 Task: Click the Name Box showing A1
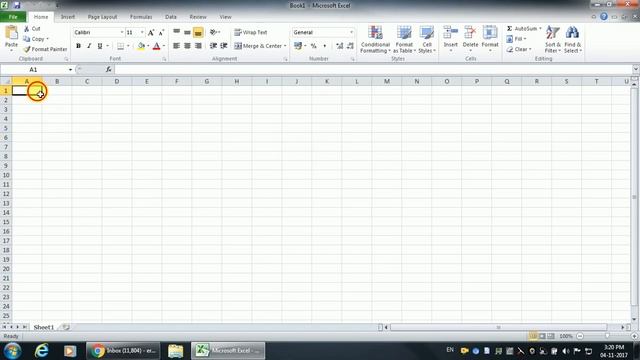(x=33, y=69)
